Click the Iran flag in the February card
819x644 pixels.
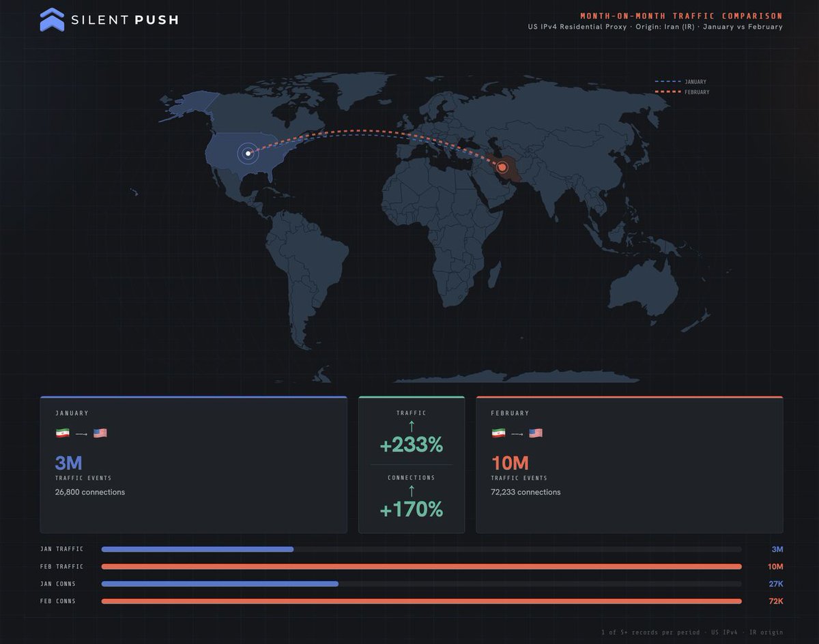[x=498, y=433]
